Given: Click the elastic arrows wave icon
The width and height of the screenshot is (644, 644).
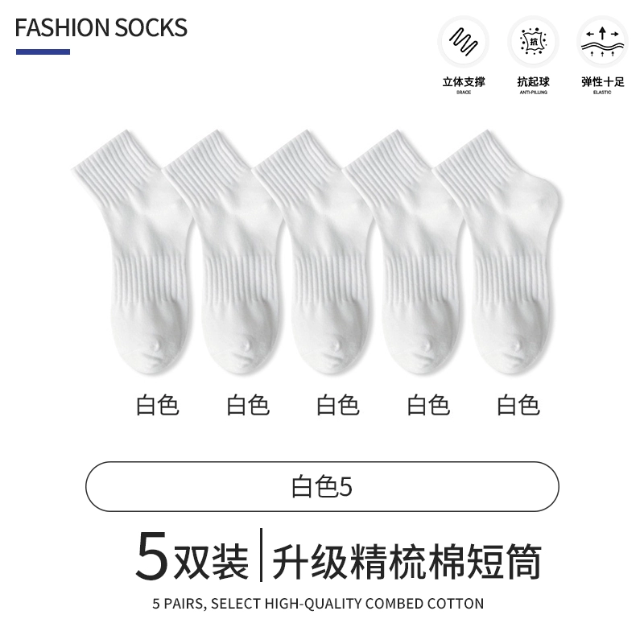Looking at the screenshot, I should 602,42.
